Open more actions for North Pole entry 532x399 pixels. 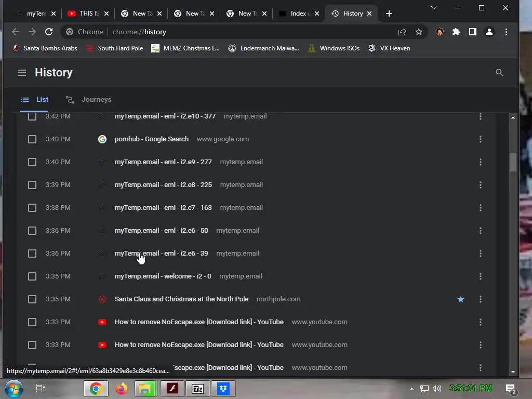point(481,299)
